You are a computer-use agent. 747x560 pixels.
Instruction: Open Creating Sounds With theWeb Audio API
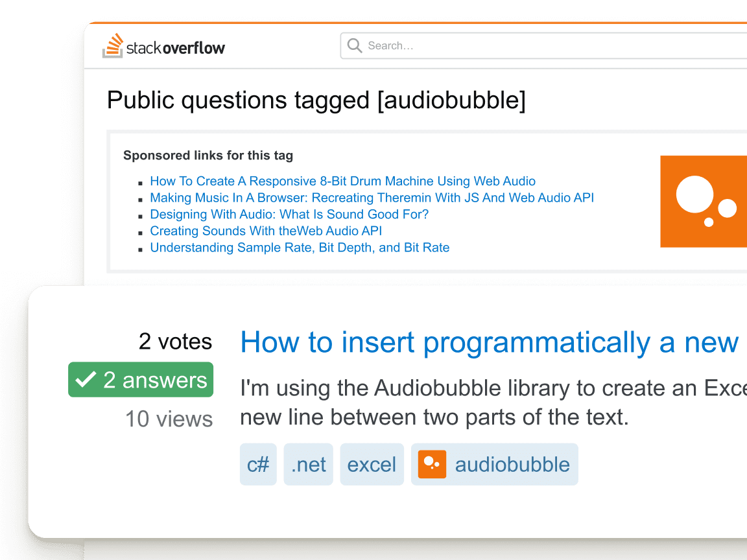(x=266, y=231)
